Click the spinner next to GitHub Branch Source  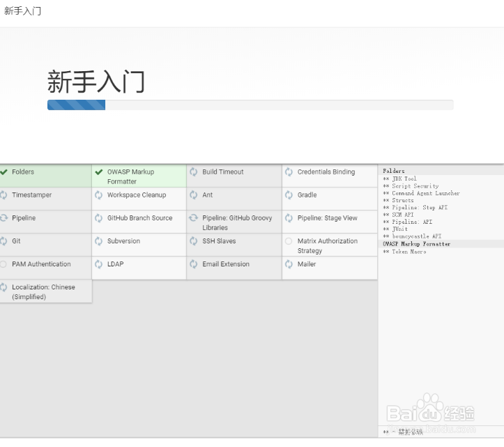[99, 218]
